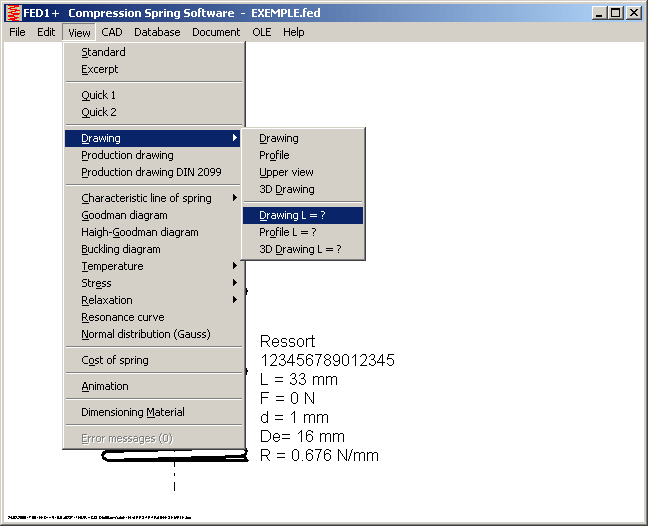The height and width of the screenshot is (526, 648).
Task: Open the Buckling diagram
Action: point(120,249)
